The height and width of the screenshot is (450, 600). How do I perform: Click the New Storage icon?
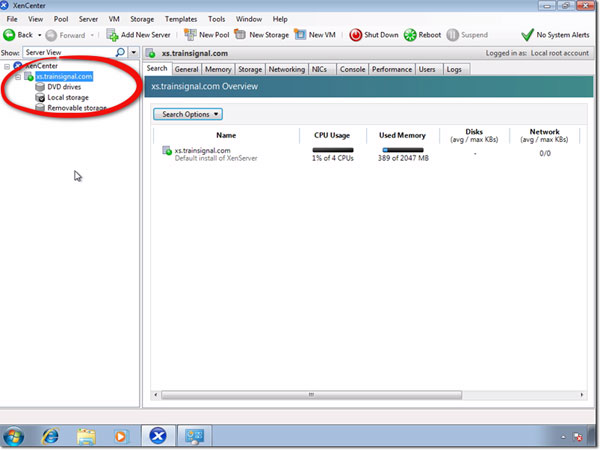tap(240, 34)
